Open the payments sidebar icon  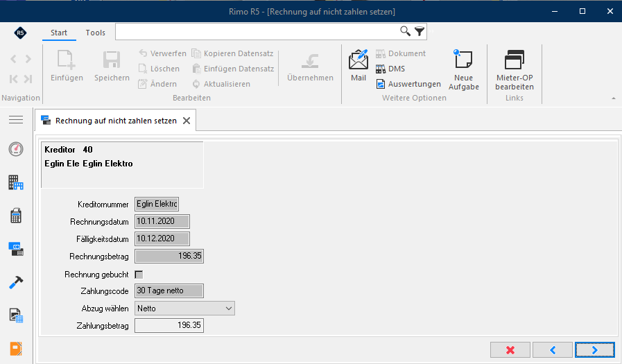point(16,249)
